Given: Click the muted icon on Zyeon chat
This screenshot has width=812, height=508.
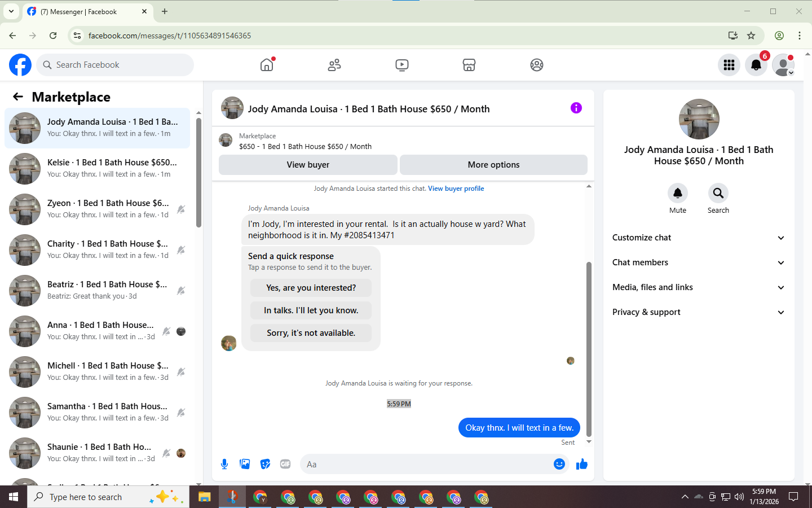Looking at the screenshot, I should pyautogui.click(x=181, y=209).
